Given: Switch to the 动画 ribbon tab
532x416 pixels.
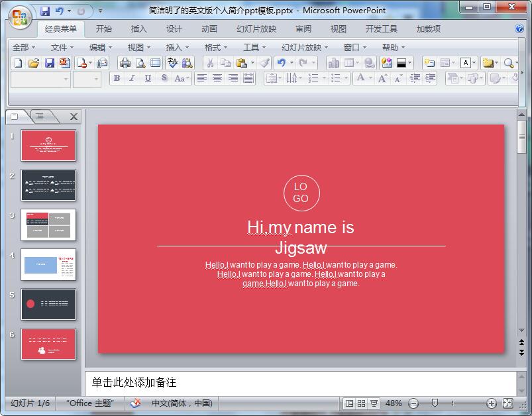Looking at the screenshot, I should coord(209,29).
